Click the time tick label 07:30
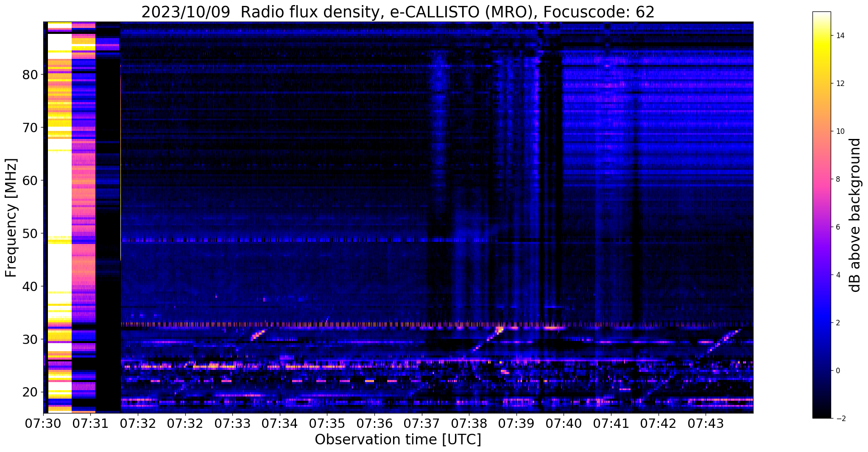Screen dimensions: 868x452 43,423
